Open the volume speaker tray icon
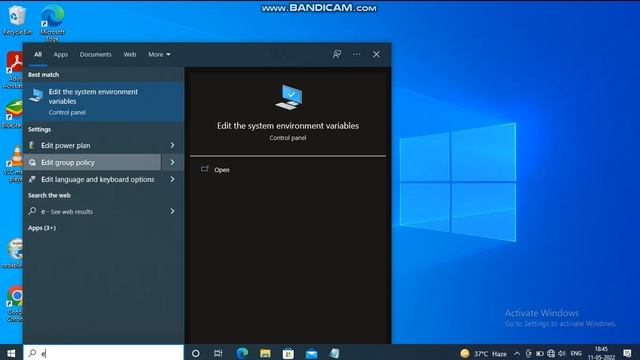This screenshot has height=360, width=640. 562,353
